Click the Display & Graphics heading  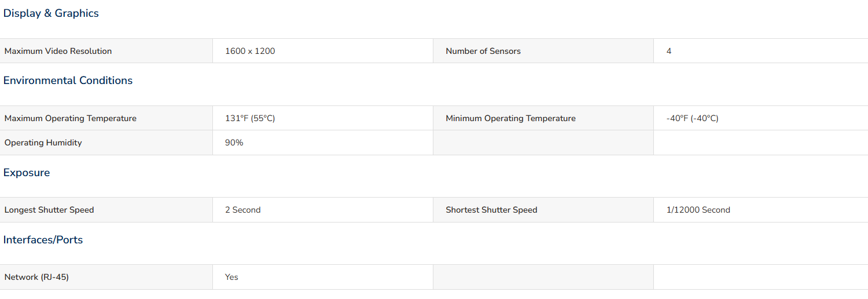tap(51, 13)
